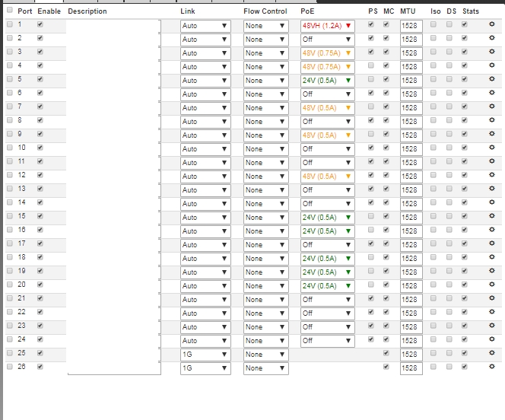This screenshot has width=505, height=420.
Task: Change port 15 PoE 24V dropdown
Action: pos(327,217)
